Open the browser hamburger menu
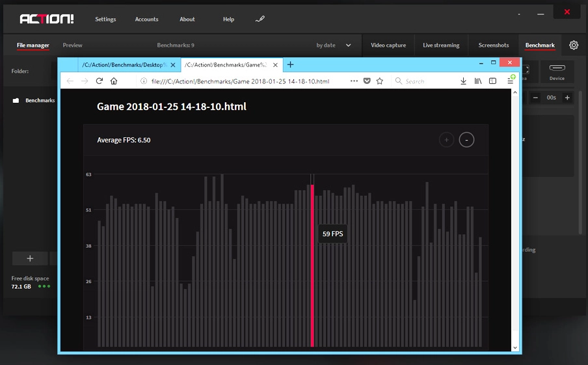 pyautogui.click(x=511, y=81)
